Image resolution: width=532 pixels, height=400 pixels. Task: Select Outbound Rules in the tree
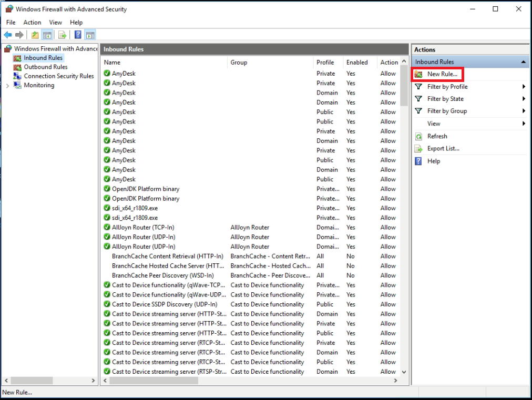(45, 67)
